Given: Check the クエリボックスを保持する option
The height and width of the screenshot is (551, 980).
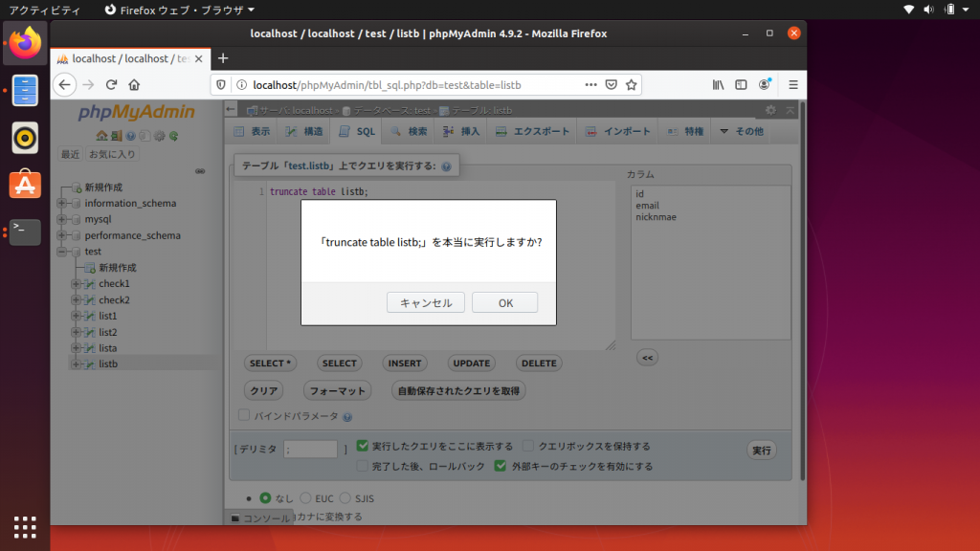Looking at the screenshot, I should coord(528,446).
